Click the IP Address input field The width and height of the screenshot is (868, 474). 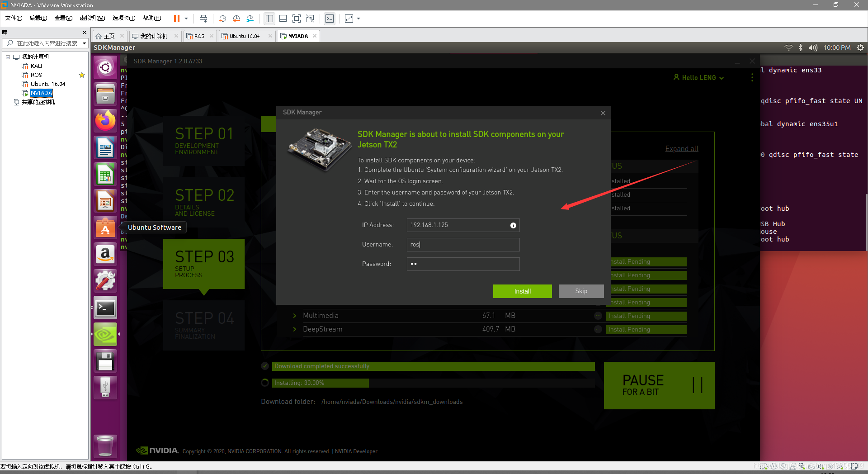coord(463,225)
